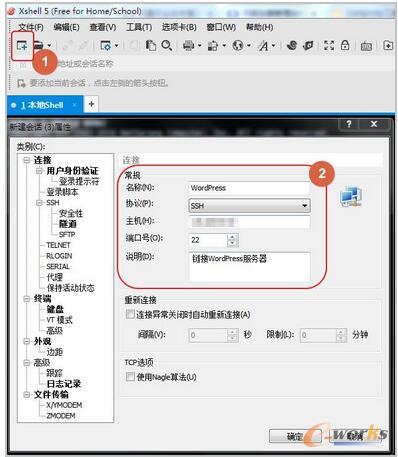Click the name field containing WordPress
This screenshot has width=398, height=457.
(249, 188)
